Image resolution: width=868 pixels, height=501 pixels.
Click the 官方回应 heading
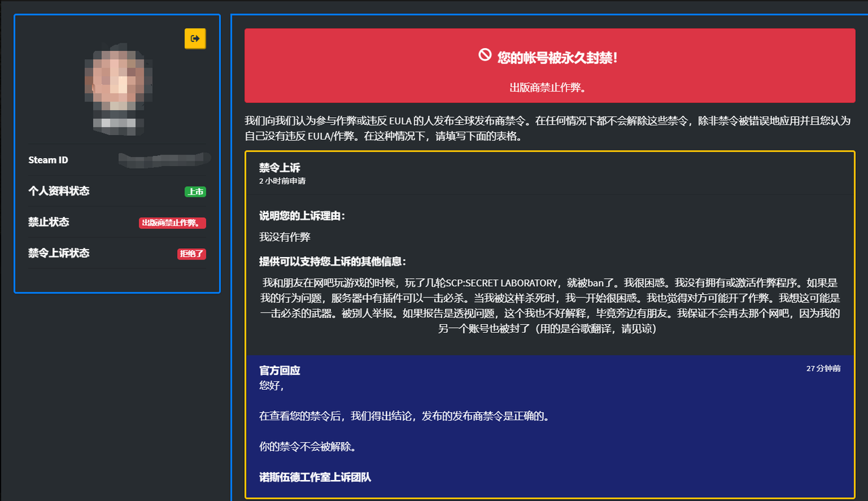[x=279, y=371]
